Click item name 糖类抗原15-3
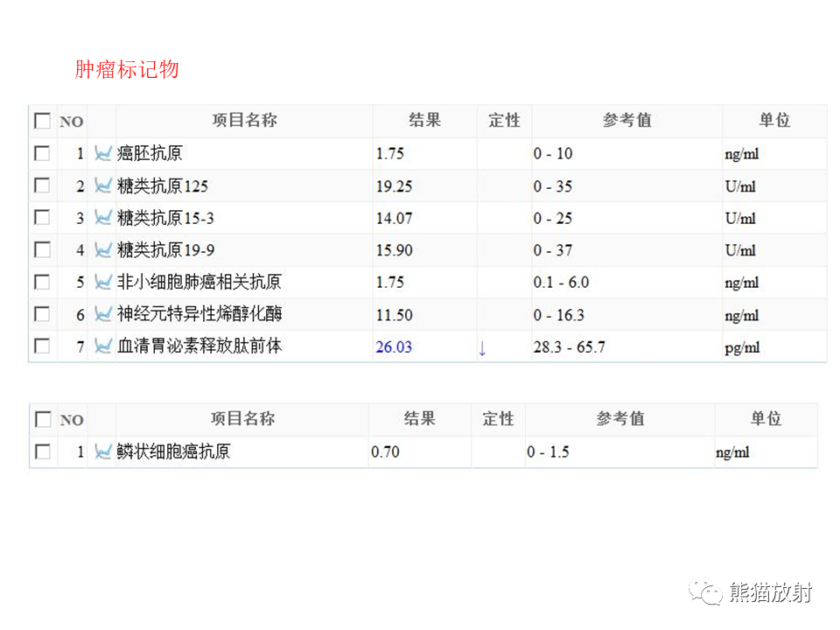The image size is (840, 630). point(165,218)
